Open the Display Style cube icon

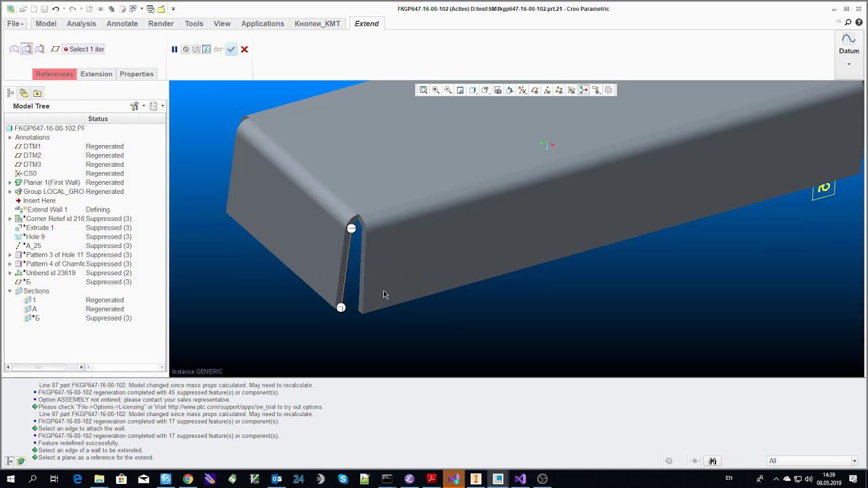click(x=473, y=90)
